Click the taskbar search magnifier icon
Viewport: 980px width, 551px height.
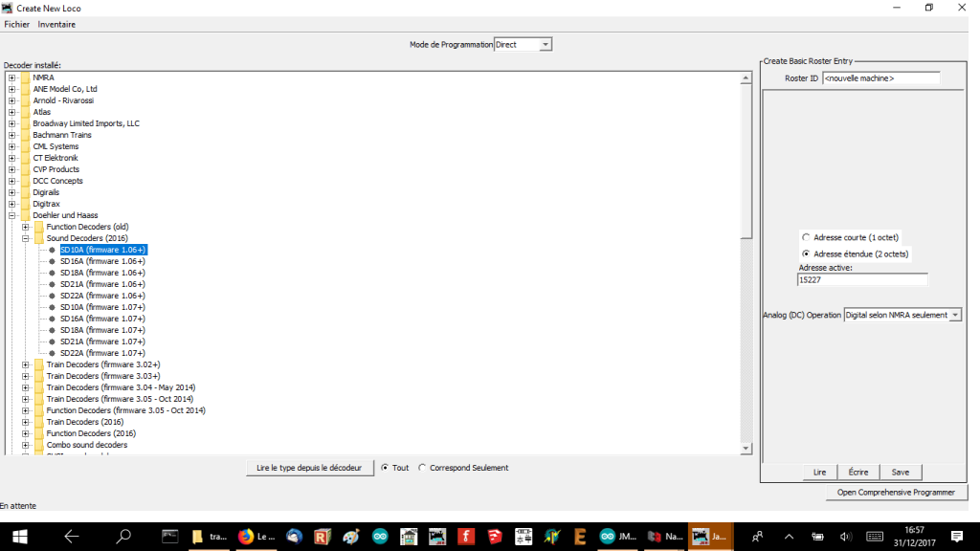click(x=122, y=537)
